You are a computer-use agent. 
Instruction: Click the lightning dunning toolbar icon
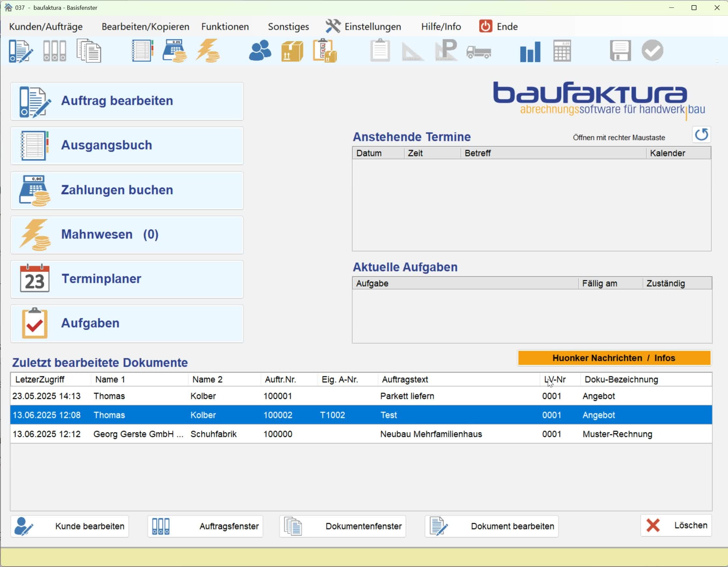(x=208, y=51)
